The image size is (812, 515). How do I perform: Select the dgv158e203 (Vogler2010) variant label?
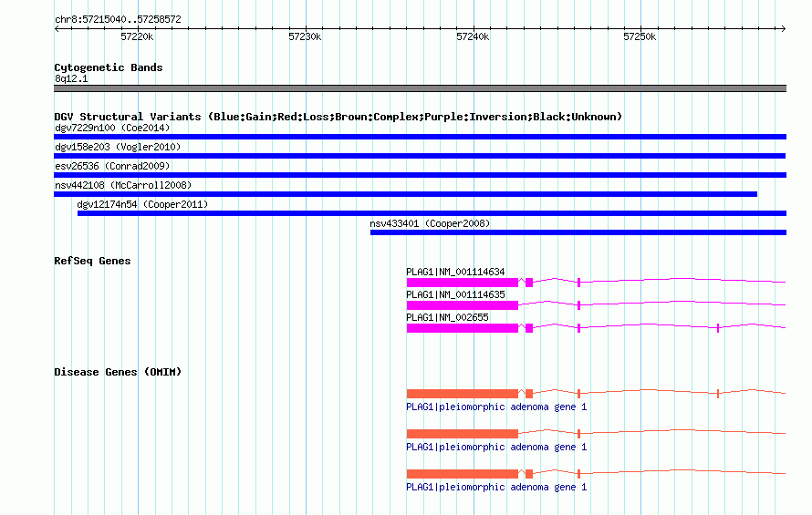pos(118,147)
